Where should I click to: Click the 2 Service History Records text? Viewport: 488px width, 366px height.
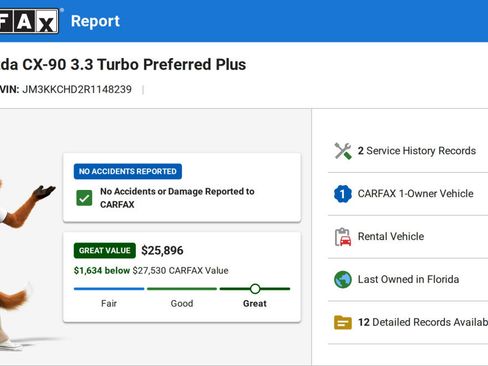coord(417,151)
